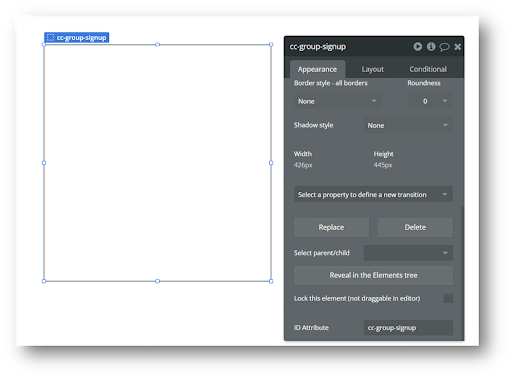The width and height of the screenshot is (512, 379).
Task: Open the Select parent/child dropdown
Action: (x=408, y=253)
